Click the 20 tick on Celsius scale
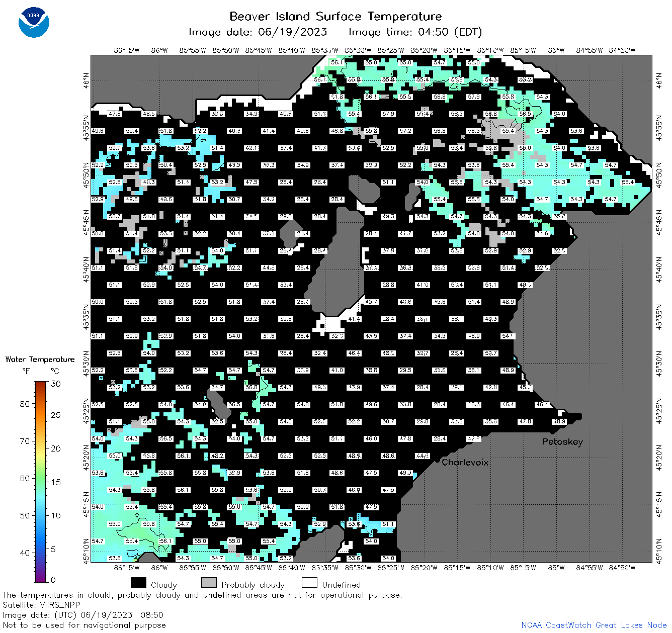 pyautogui.click(x=56, y=448)
